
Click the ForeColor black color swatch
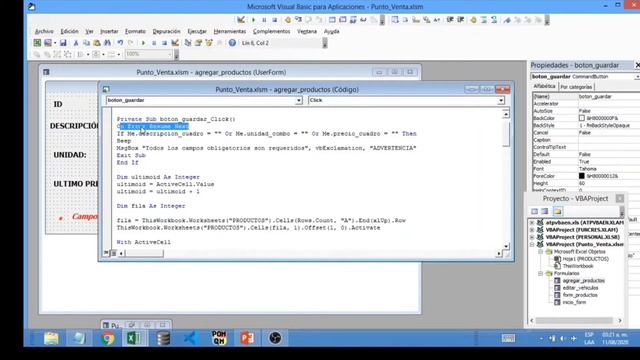pyautogui.click(x=582, y=176)
